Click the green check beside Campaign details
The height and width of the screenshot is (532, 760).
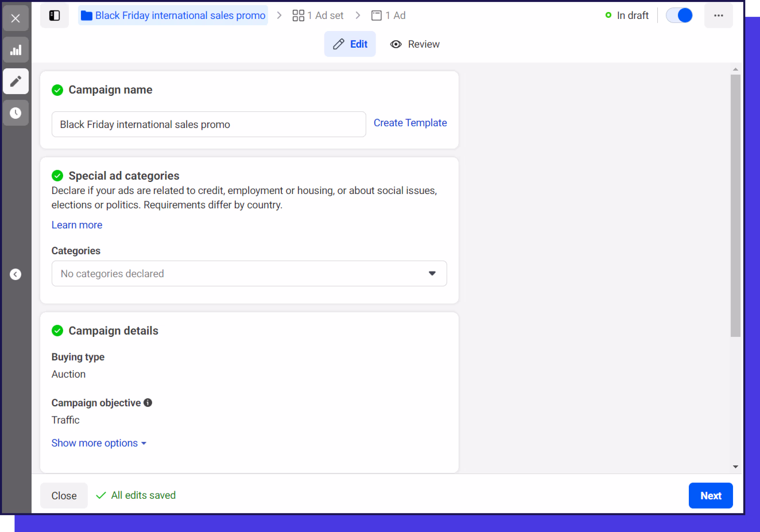point(57,331)
